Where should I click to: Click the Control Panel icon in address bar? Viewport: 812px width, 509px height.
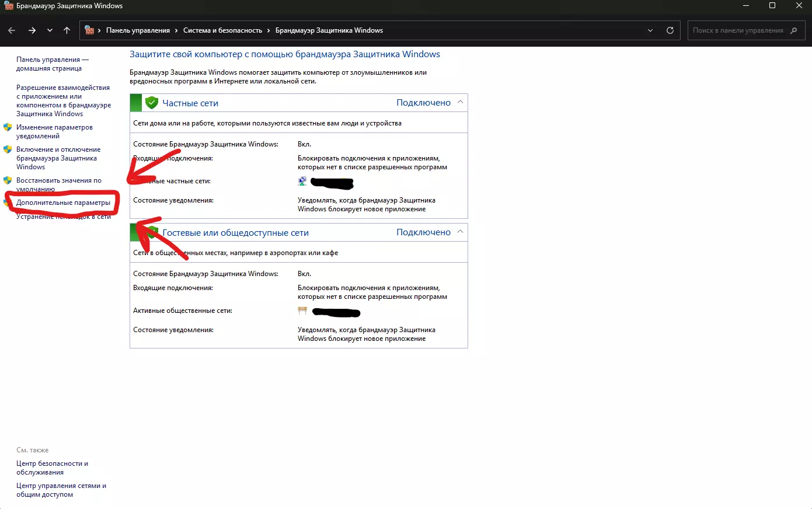pyautogui.click(x=89, y=30)
